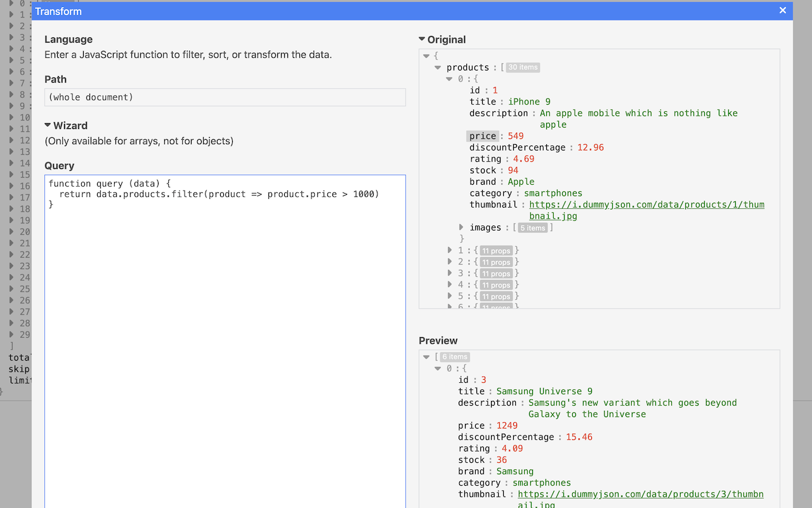Expand item 5 in Original tree
This screenshot has width=812, height=508.
pos(449,296)
